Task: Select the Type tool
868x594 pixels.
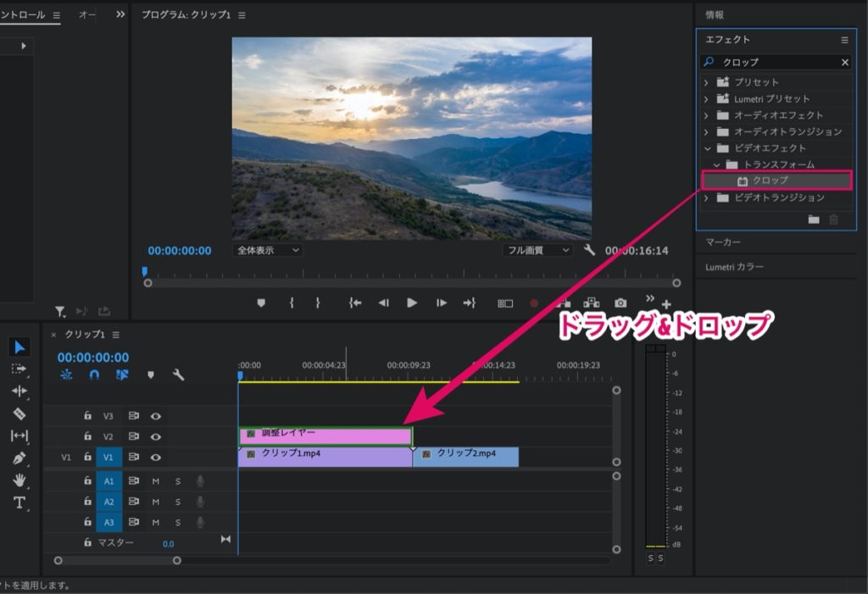Action: pyautogui.click(x=19, y=502)
